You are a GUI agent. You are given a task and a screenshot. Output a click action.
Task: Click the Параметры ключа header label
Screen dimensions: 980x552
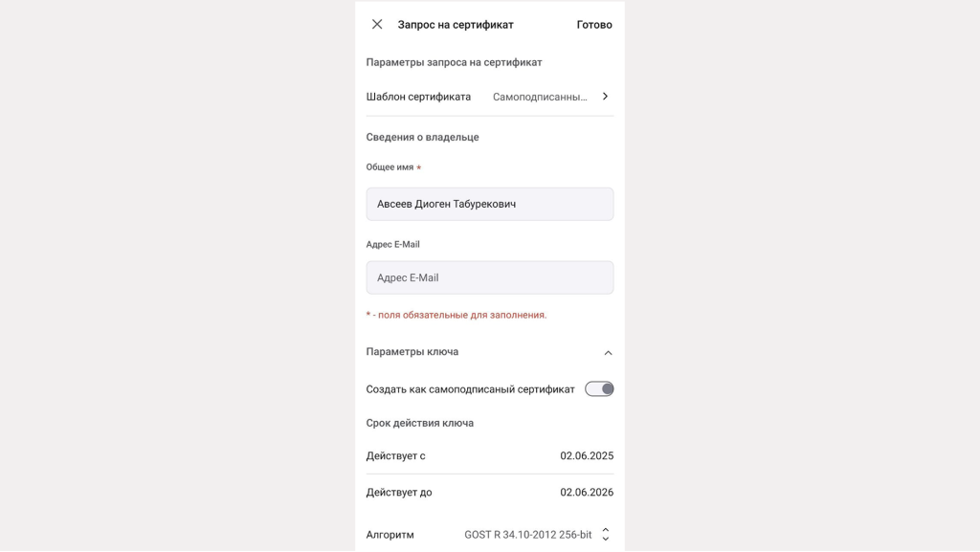pyautogui.click(x=412, y=351)
